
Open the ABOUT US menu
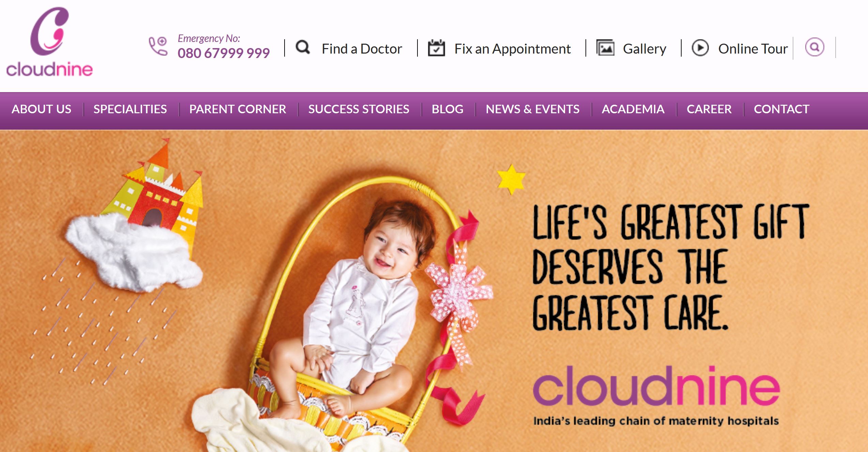click(41, 109)
